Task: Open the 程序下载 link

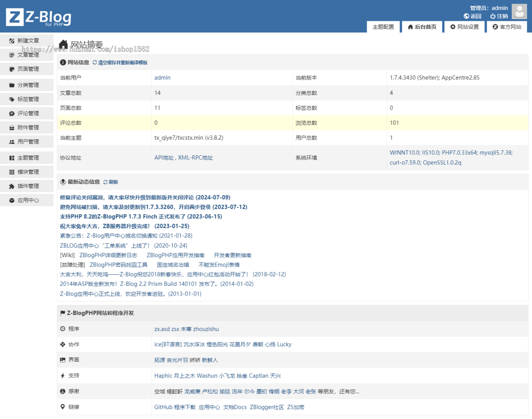Action: [x=185, y=407]
